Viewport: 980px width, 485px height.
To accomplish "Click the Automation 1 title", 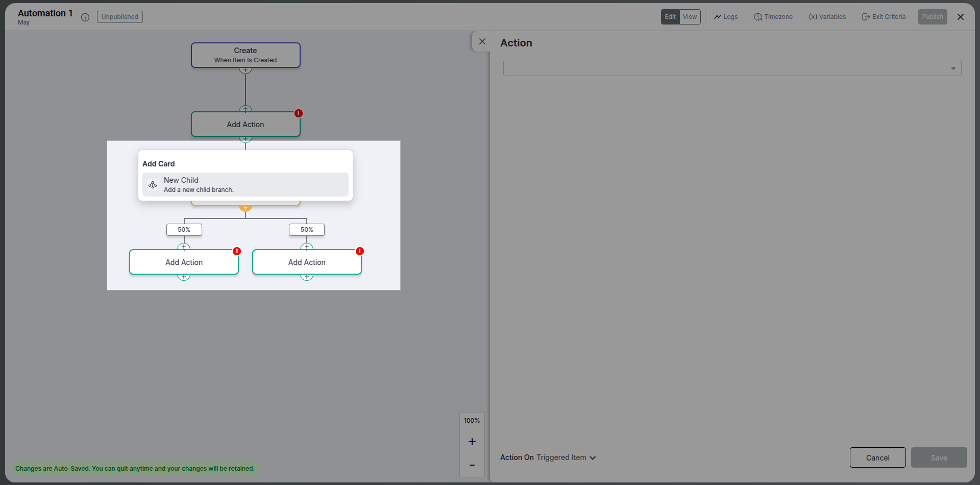I will 45,13.
